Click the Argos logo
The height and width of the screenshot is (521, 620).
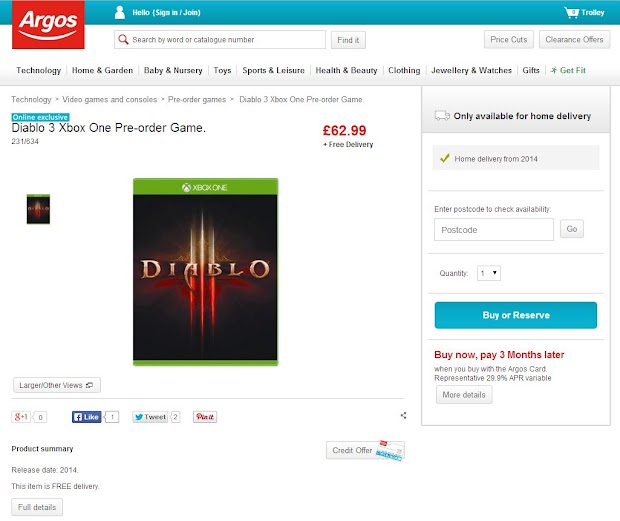click(x=41, y=28)
